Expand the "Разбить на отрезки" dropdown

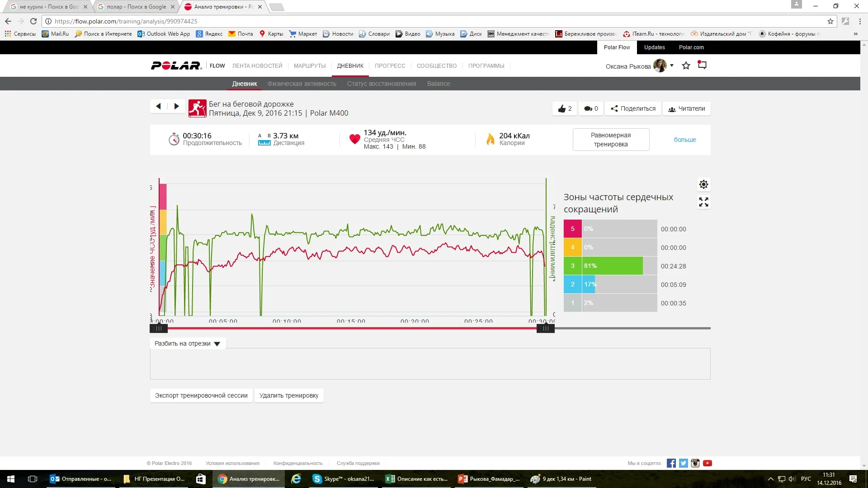click(187, 343)
